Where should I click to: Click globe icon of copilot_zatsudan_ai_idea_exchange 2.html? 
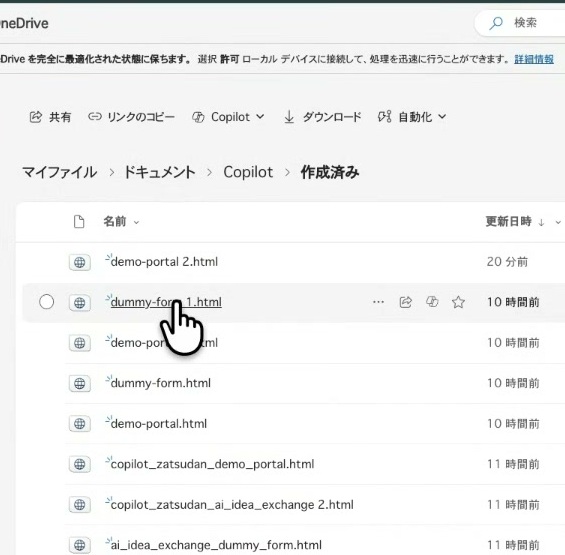[x=80, y=505]
